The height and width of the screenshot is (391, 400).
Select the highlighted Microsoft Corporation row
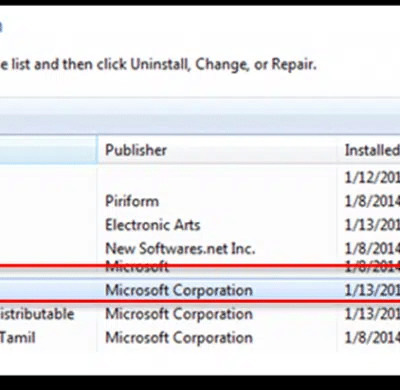click(x=200, y=290)
